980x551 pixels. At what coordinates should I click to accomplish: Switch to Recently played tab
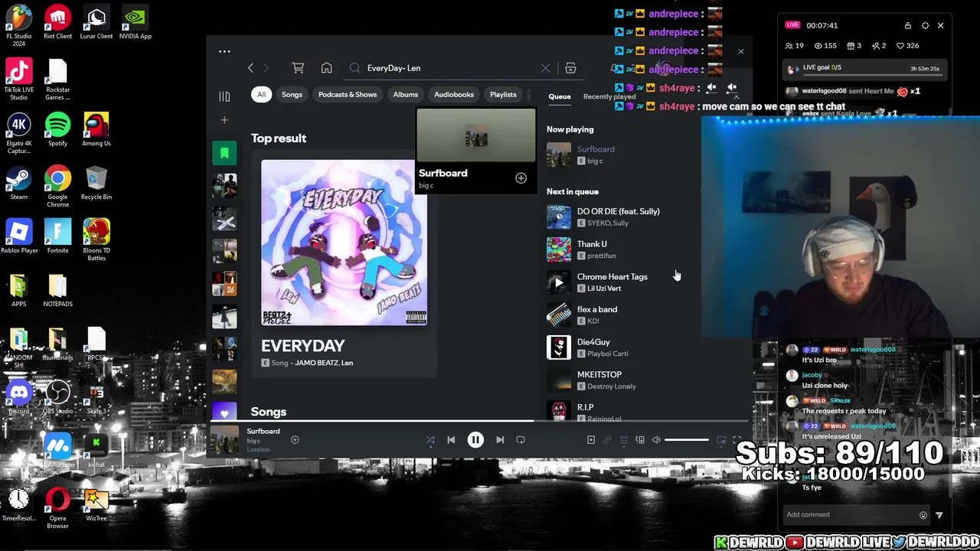tap(609, 96)
